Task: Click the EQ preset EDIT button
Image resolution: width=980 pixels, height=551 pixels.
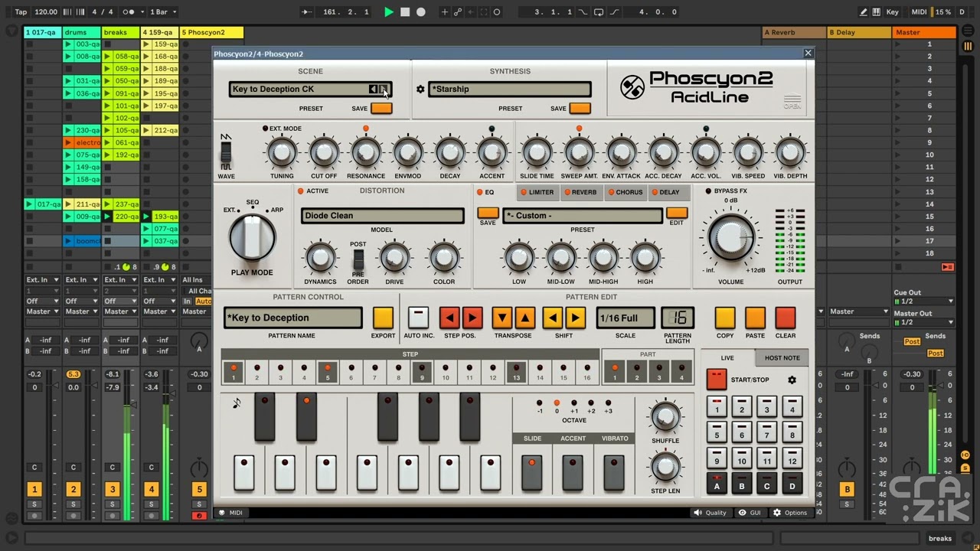Action: tap(677, 214)
